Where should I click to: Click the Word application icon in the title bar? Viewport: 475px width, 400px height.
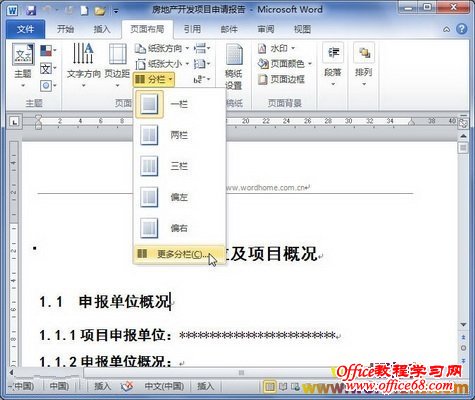point(12,10)
